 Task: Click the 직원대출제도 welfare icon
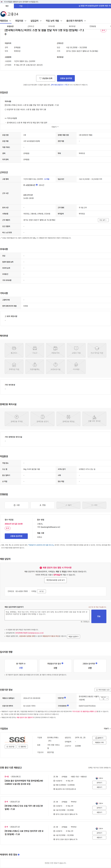[x=35, y=367]
